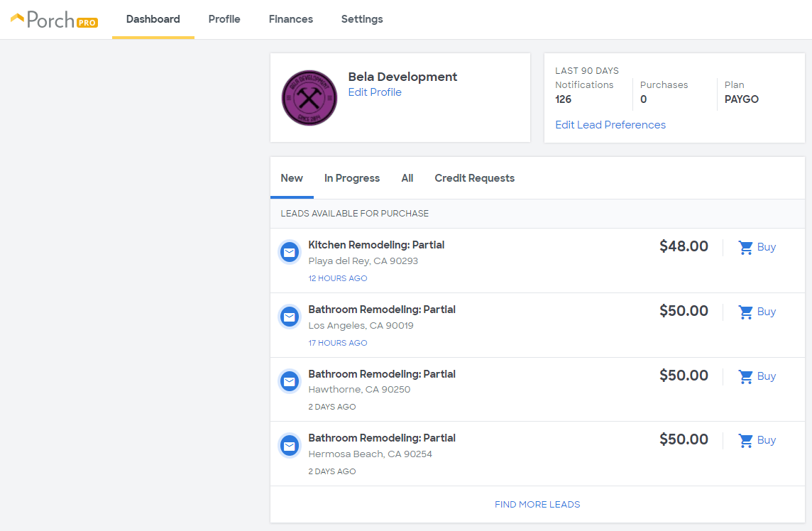Click the cart icon for the $48.00 lead
The width and height of the screenshot is (812, 531).
pos(745,248)
